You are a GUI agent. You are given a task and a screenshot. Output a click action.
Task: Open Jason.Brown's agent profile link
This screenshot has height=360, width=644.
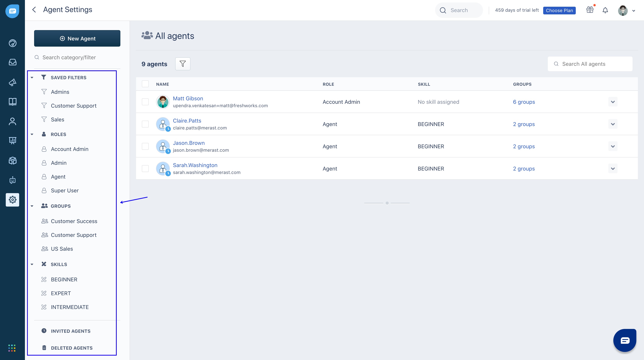click(188, 143)
